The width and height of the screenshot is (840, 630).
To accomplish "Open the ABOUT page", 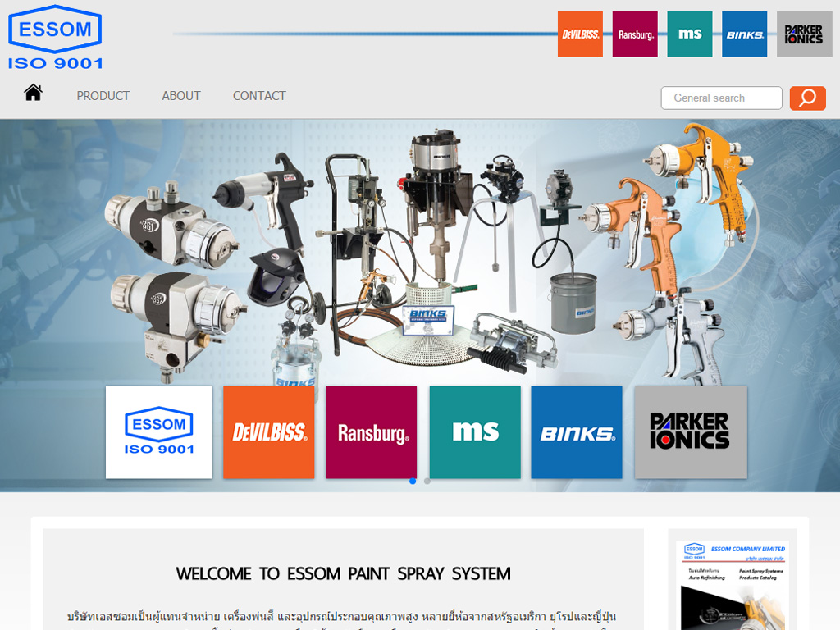I will coord(181,96).
